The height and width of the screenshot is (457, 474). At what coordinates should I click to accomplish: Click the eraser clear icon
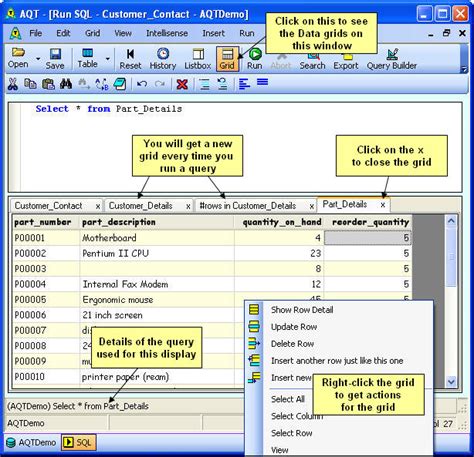(x=120, y=84)
